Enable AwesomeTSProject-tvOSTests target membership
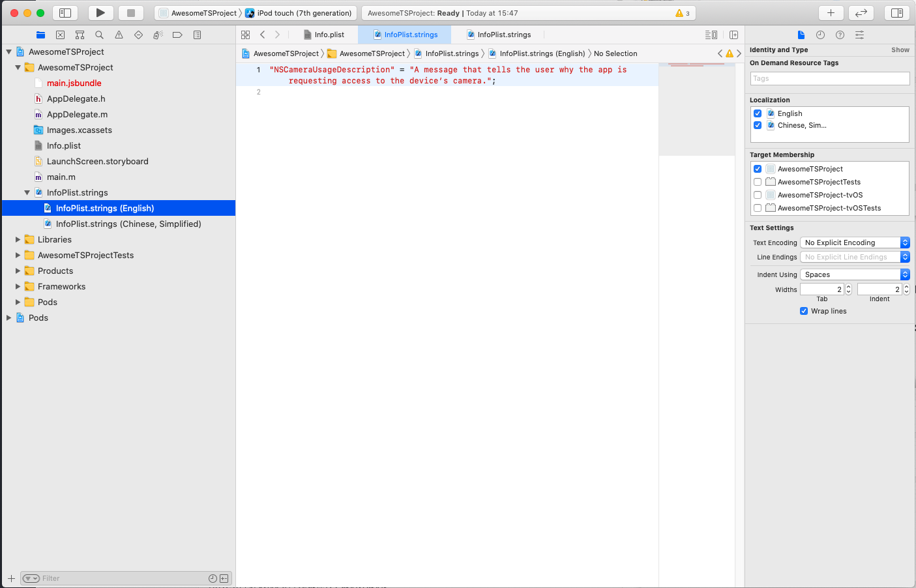Image resolution: width=916 pixels, height=588 pixels. (x=758, y=208)
